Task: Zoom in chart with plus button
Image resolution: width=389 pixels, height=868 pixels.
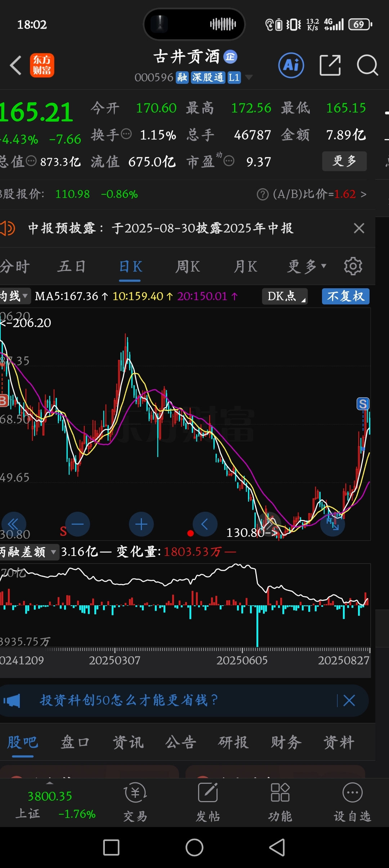Action: (x=141, y=524)
